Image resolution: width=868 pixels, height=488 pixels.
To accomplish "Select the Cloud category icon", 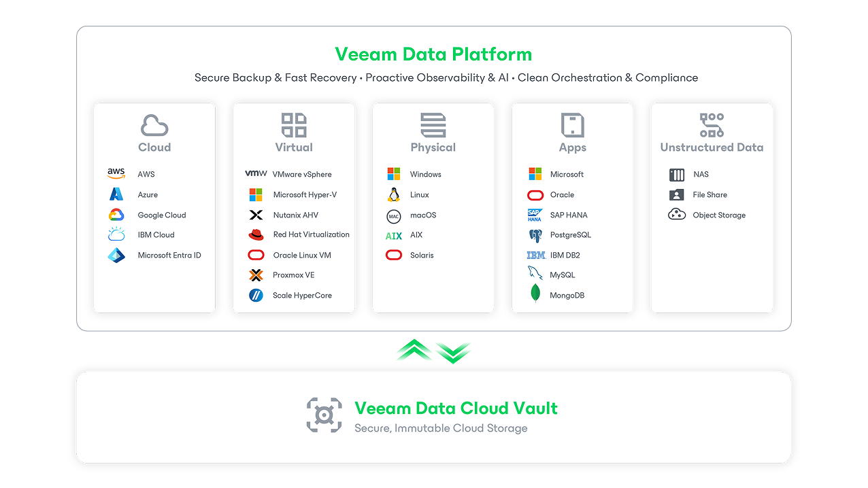I will pos(154,126).
